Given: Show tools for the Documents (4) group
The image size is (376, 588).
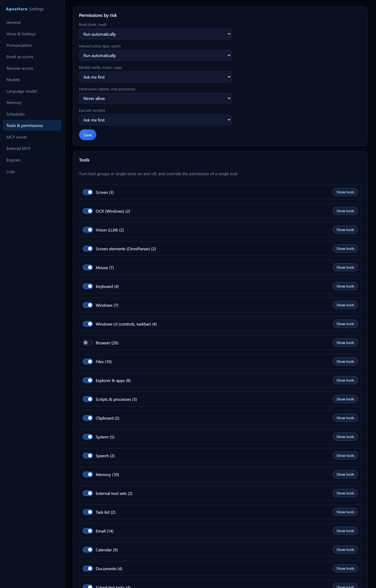Looking at the screenshot, I should pos(345,568).
